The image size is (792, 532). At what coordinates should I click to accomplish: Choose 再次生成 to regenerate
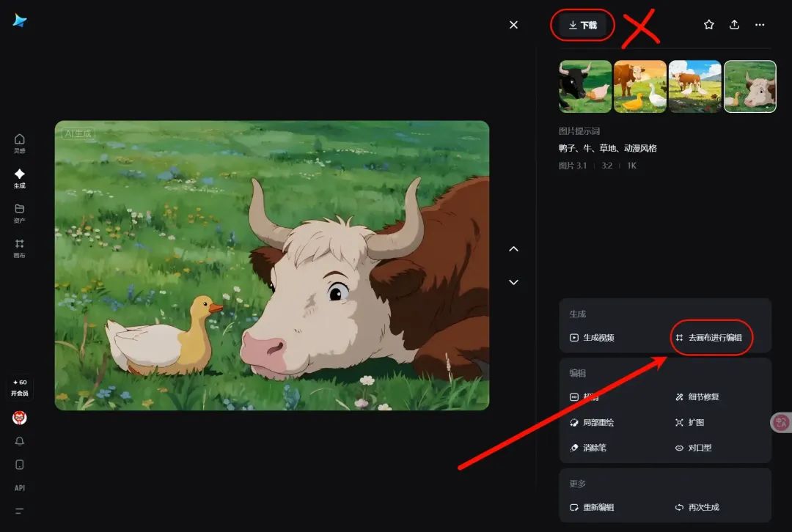(x=697, y=507)
